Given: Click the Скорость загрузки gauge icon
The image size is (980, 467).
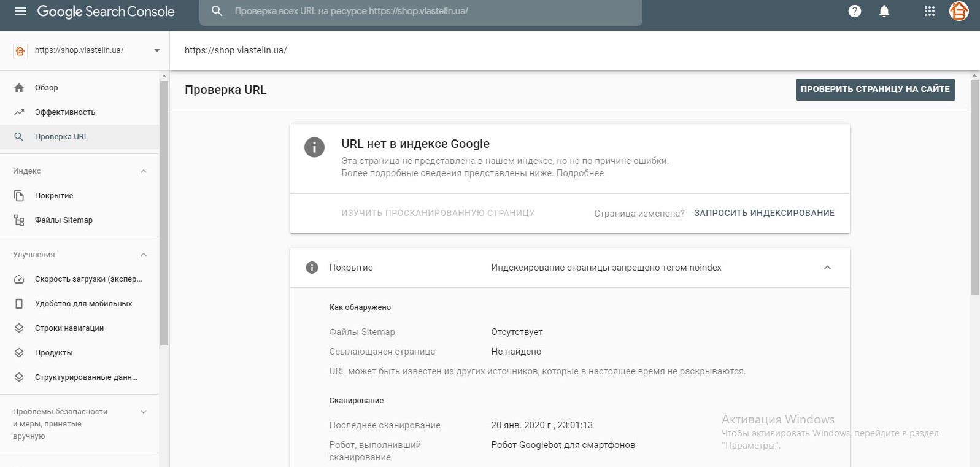Looking at the screenshot, I should click(19, 279).
